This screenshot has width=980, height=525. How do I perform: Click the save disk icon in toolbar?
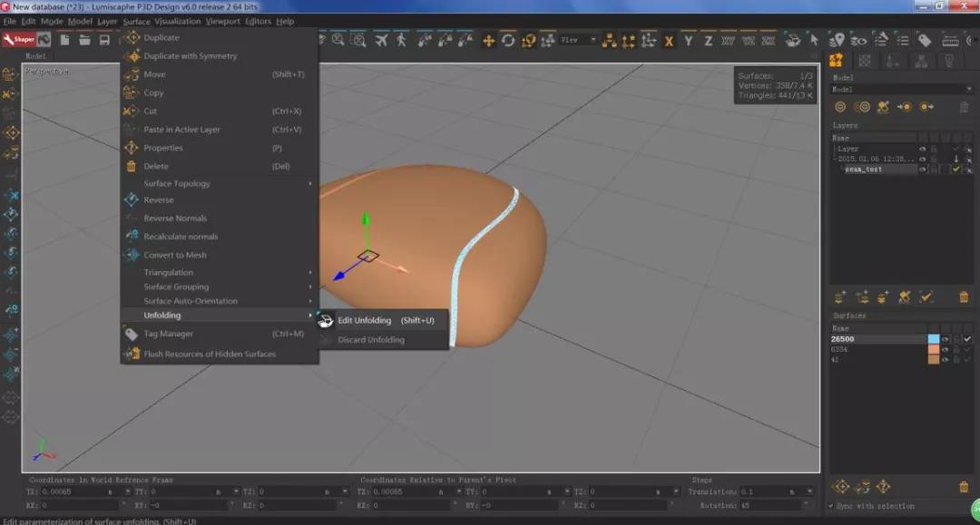pos(104,40)
